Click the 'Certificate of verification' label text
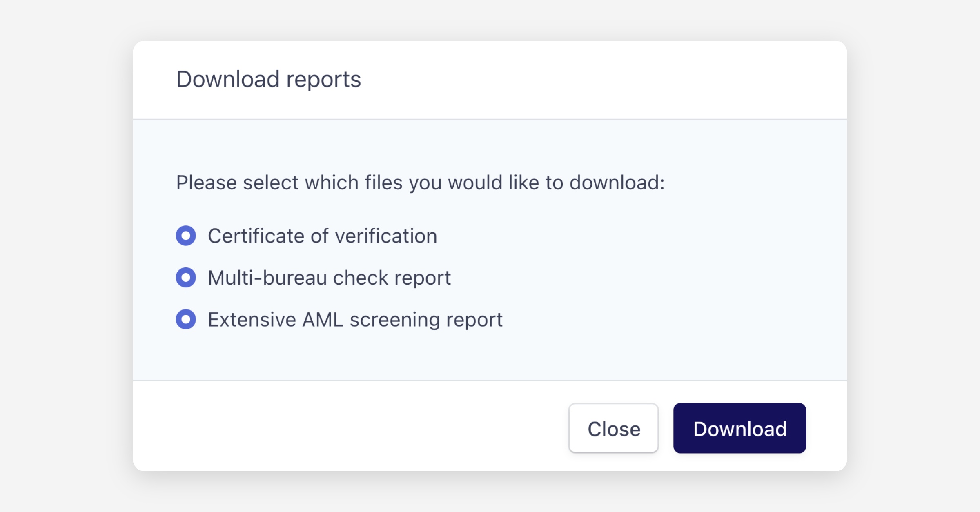The height and width of the screenshot is (512, 980). click(x=322, y=236)
